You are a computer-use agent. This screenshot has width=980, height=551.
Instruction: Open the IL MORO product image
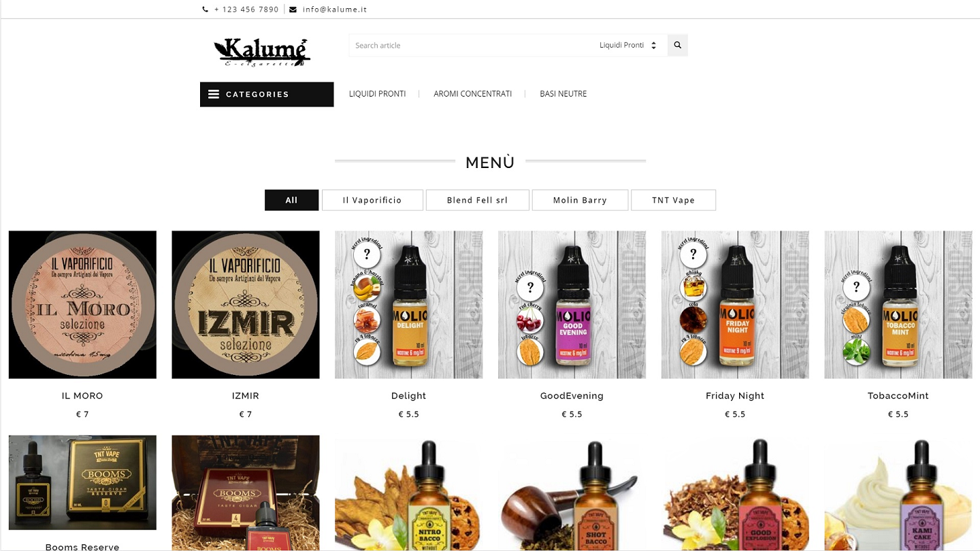[x=82, y=305]
